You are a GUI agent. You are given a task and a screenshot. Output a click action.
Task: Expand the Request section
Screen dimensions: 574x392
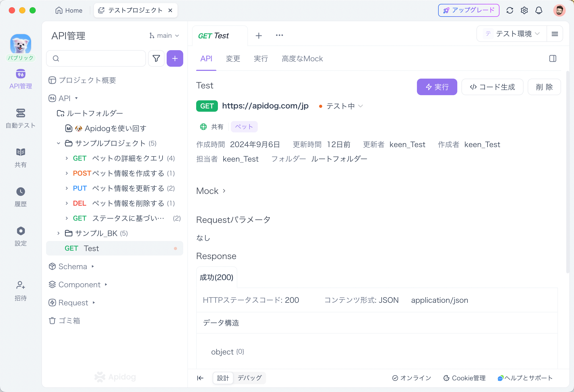point(94,303)
